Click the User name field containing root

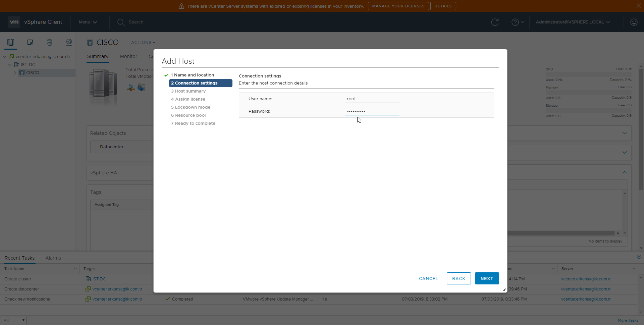(x=372, y=99)
